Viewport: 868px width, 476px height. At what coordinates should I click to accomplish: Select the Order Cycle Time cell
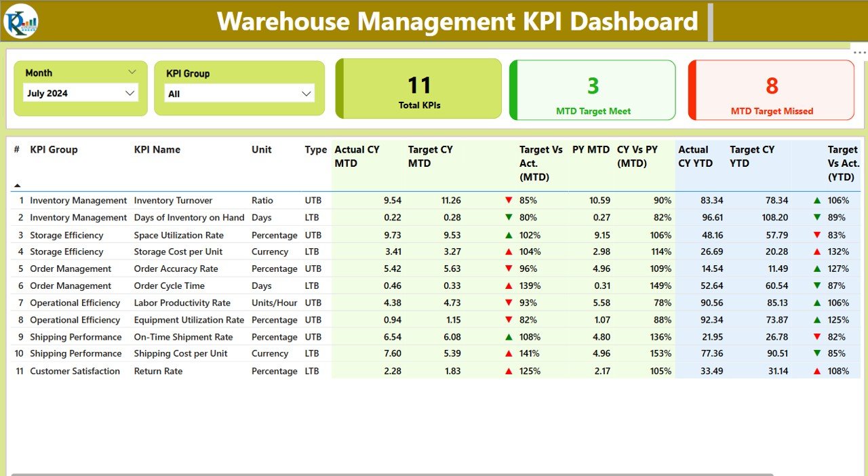tap(170, 286)
